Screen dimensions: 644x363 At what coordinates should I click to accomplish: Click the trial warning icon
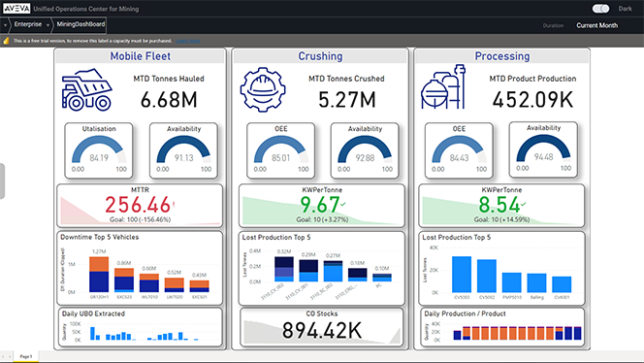[6, 41]
